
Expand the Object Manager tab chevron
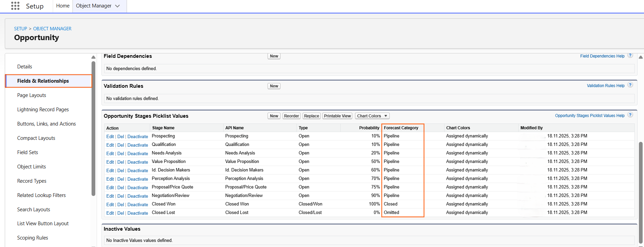[117, 6]
